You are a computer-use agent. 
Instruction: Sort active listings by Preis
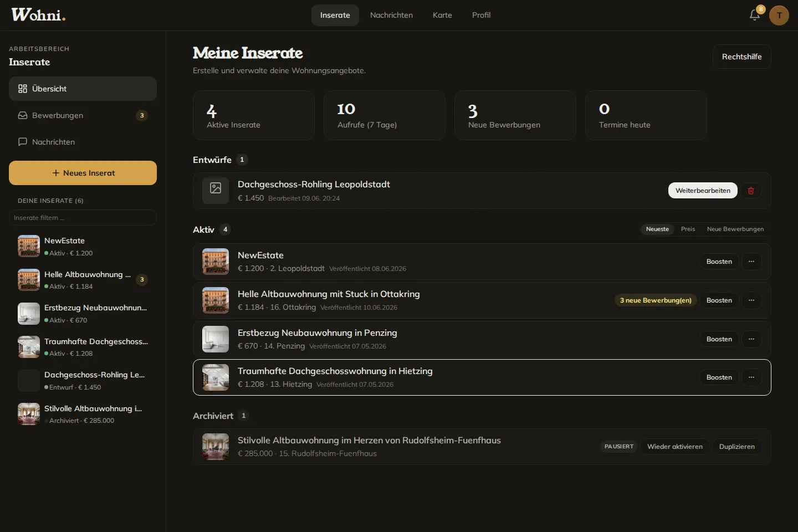[x=688, y=229]
